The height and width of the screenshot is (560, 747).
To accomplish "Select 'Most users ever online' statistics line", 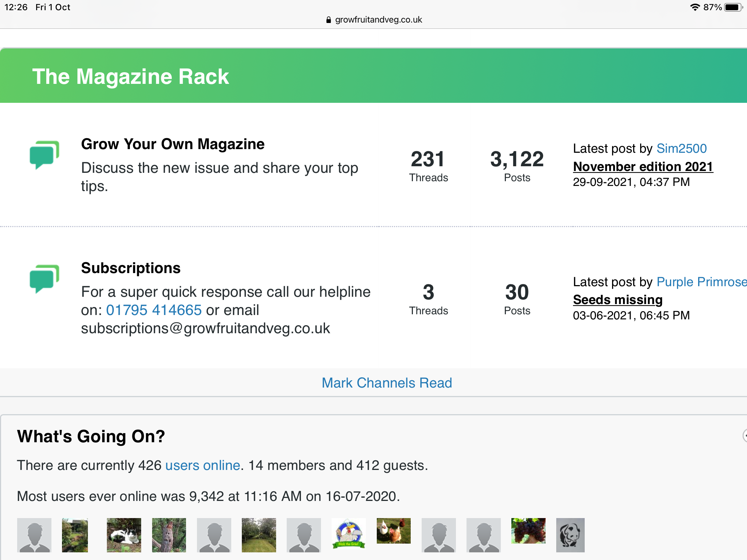I will [209, 496].
